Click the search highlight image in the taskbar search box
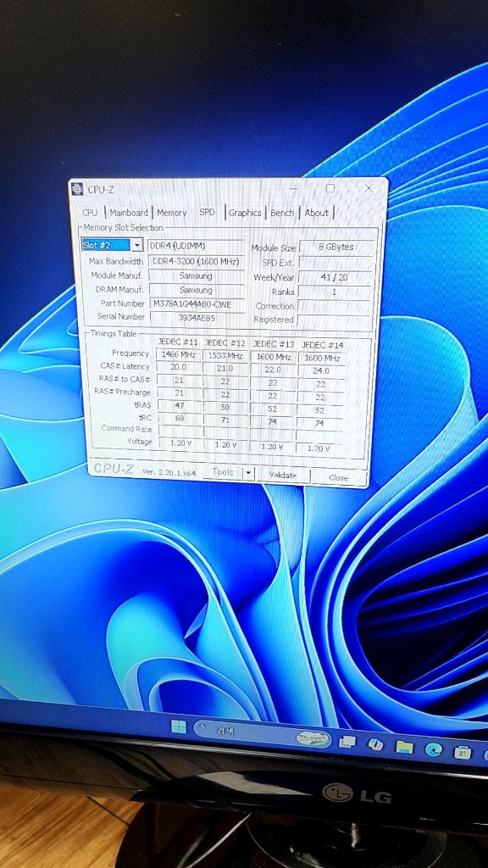The height and width of the screenshot is (868, 488). click(x=313, y=738)
